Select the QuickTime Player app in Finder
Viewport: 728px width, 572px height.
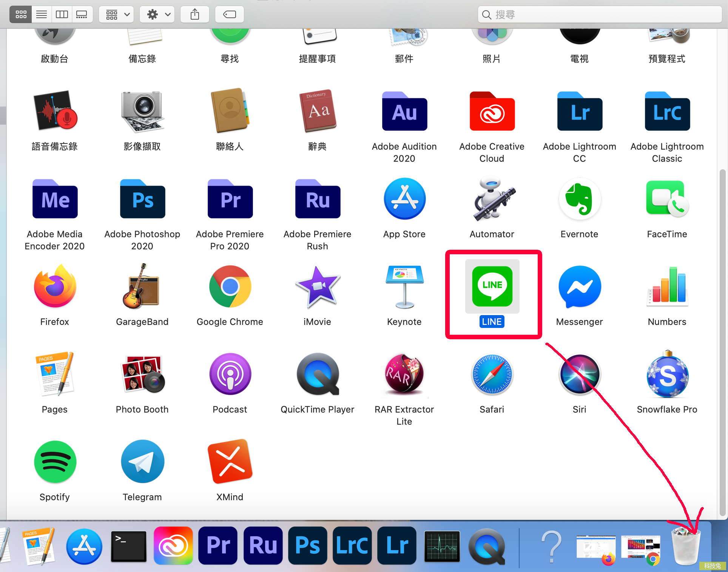click(318, 374)
